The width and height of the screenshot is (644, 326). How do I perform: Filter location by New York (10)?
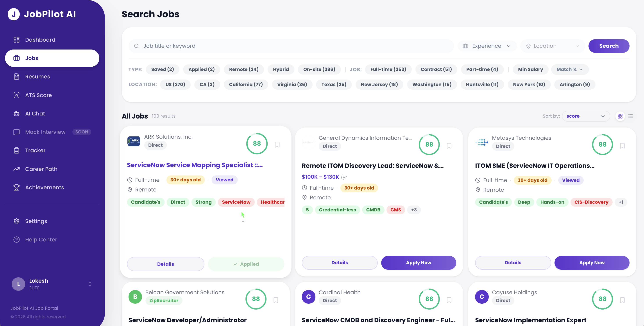tap(529, 84)
